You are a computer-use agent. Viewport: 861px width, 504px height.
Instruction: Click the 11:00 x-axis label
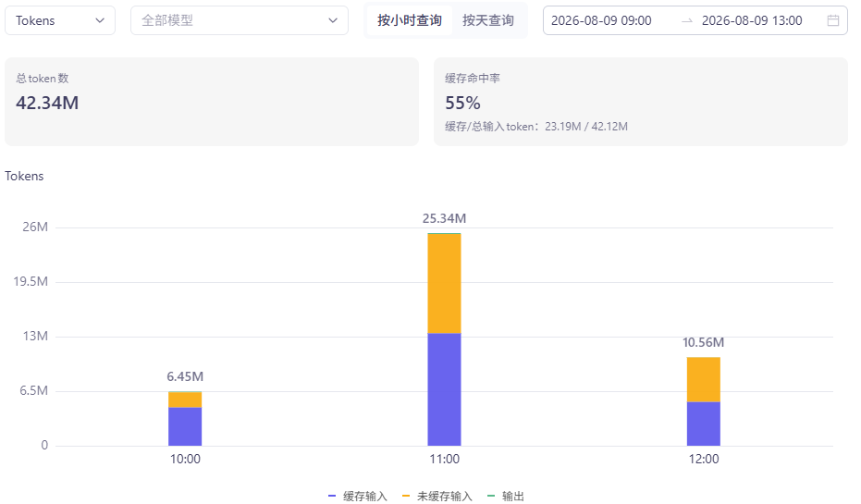(444, 459)
